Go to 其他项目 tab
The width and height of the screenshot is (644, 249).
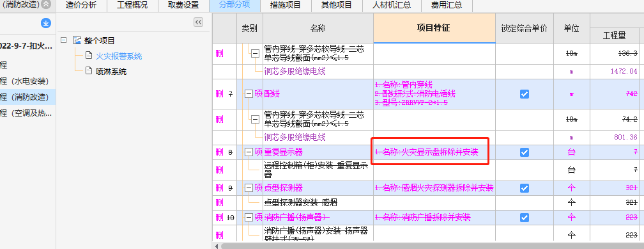[336, 5]
